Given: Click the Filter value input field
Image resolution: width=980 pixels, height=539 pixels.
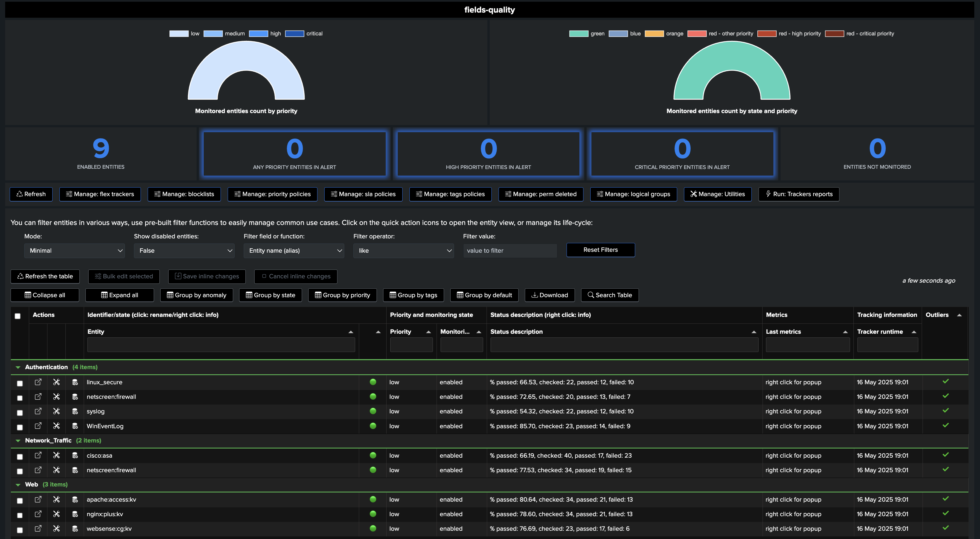Looking at the screenshot, I should pyautogui.click(x=510, y=250).
